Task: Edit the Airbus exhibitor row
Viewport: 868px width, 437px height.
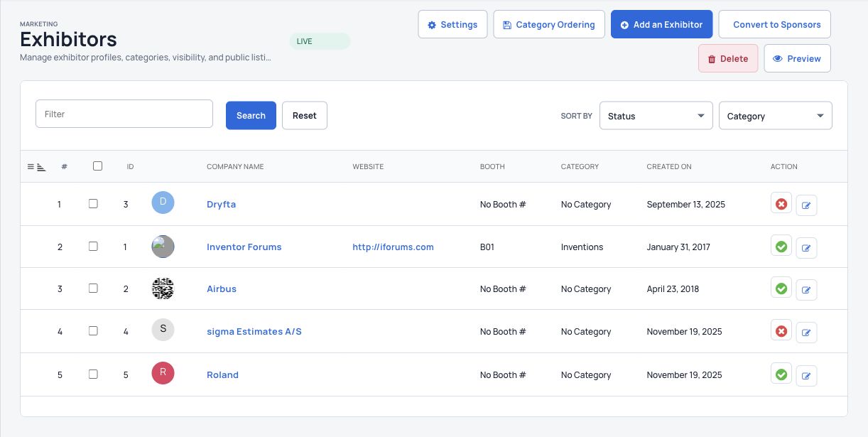Action: 806,290
